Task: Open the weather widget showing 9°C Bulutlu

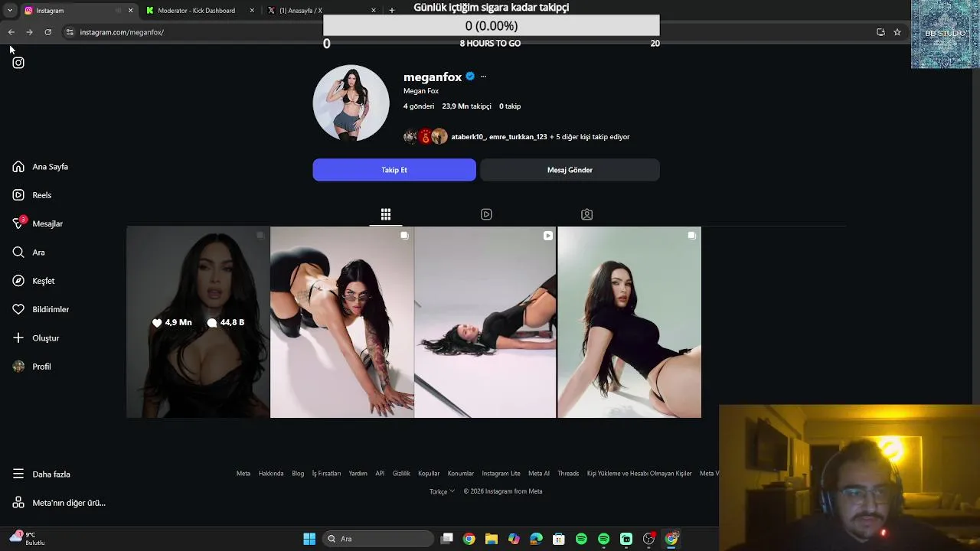Action: tap(28, 538)
